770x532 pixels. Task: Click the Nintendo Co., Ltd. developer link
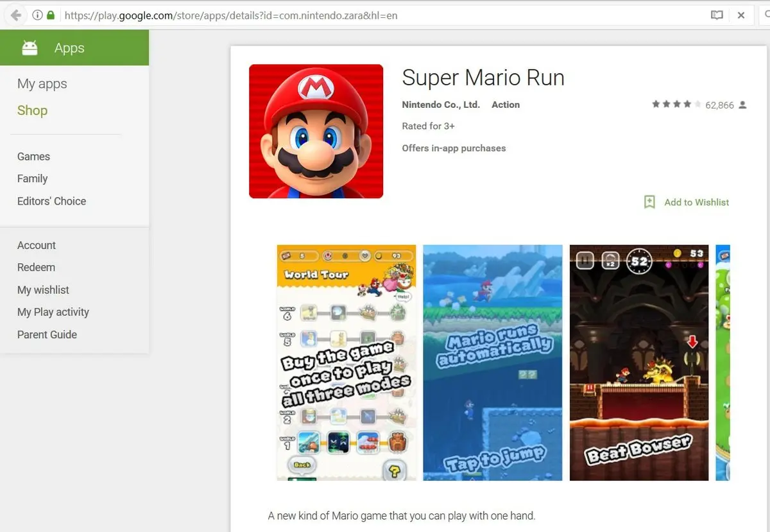click(440, 105)
